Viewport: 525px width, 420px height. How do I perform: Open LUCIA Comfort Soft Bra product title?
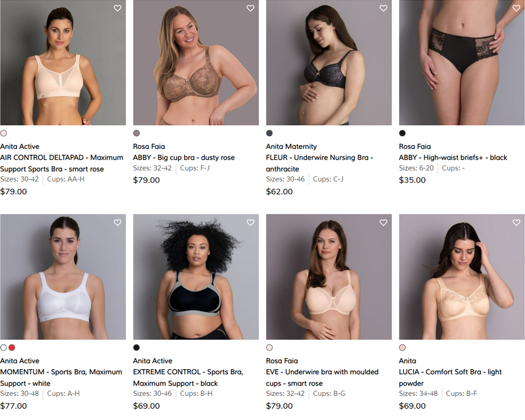click(x=450, y=377)
